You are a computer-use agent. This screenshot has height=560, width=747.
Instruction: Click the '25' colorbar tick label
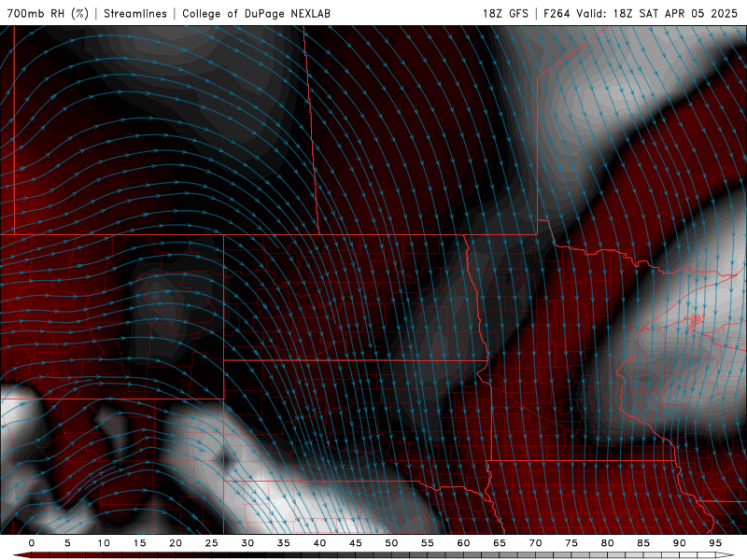[212, 543]
